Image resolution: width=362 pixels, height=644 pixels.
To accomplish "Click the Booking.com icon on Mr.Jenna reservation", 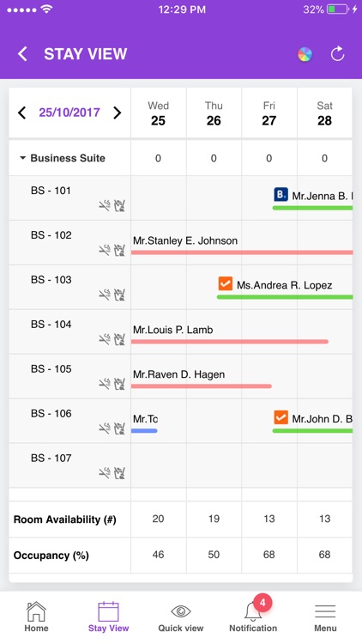I will click(281, 195).
